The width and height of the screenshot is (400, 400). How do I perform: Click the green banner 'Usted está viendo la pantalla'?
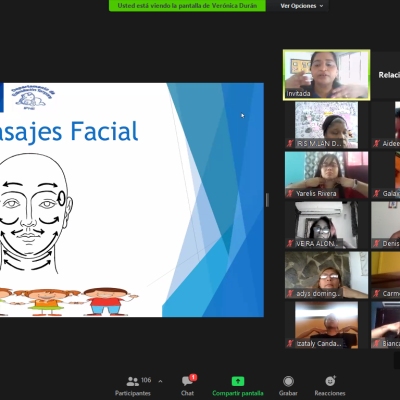click(x=187, y=6)
